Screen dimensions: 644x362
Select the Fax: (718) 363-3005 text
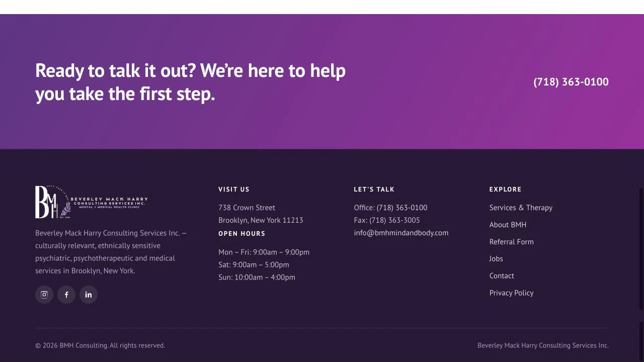point(387,220)
